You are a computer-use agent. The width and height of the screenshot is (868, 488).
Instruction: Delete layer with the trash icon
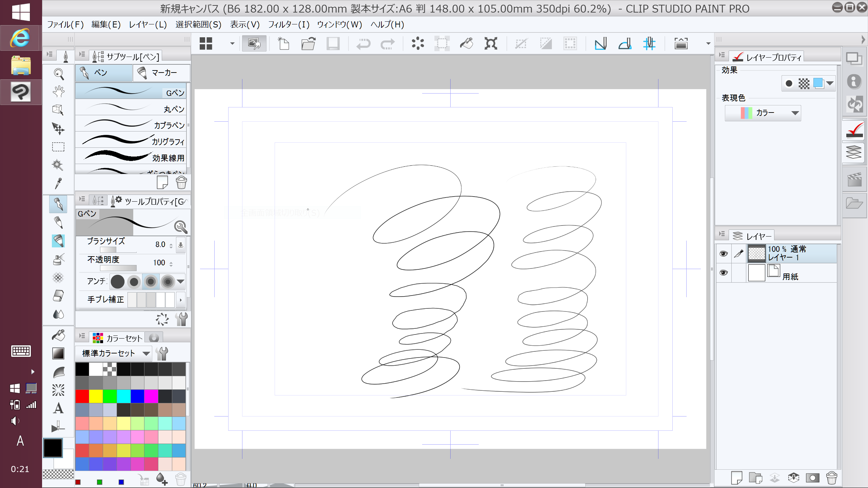tap(831, 478)
